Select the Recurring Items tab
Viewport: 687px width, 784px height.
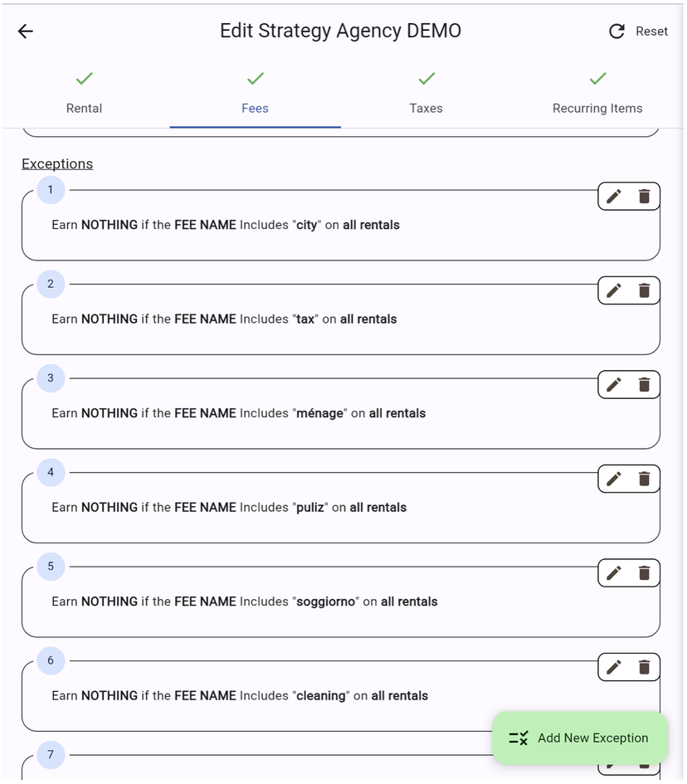pyautogui.click(x=597, y=108)
